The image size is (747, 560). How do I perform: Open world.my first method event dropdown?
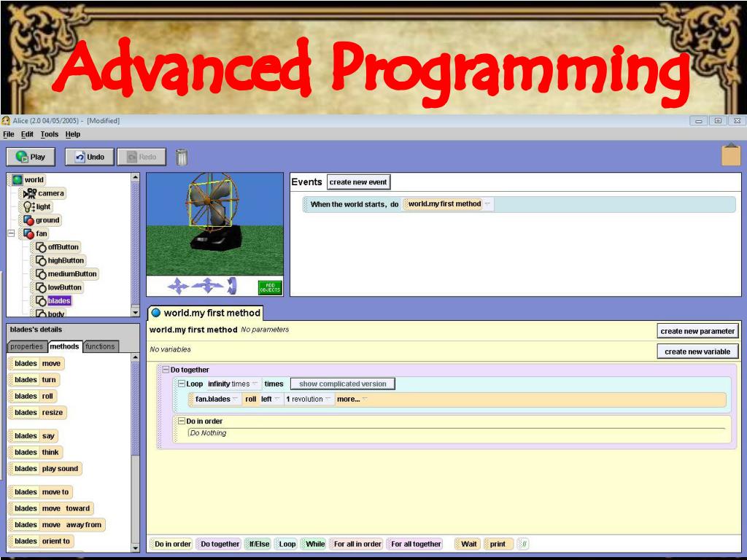[x=448, y=204]
